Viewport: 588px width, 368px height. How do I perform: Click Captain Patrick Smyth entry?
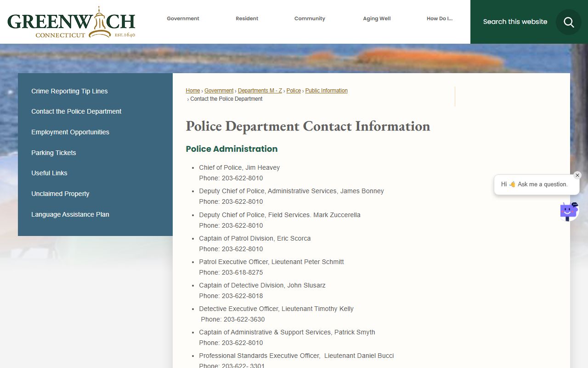287,332
